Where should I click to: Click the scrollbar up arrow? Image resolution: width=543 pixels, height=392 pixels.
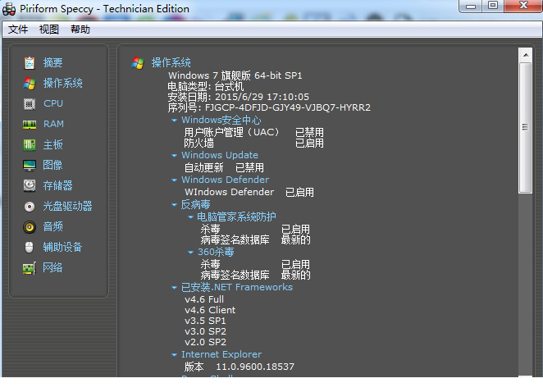(525, 55)
